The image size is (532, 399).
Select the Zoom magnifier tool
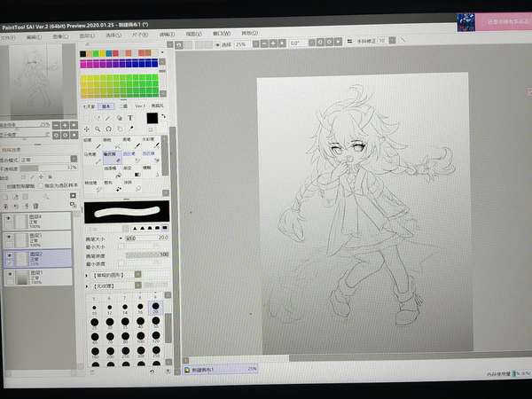(98, 129)
